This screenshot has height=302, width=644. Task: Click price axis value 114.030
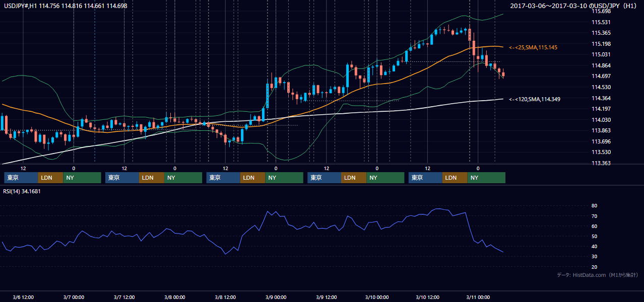tap(601, 120)
